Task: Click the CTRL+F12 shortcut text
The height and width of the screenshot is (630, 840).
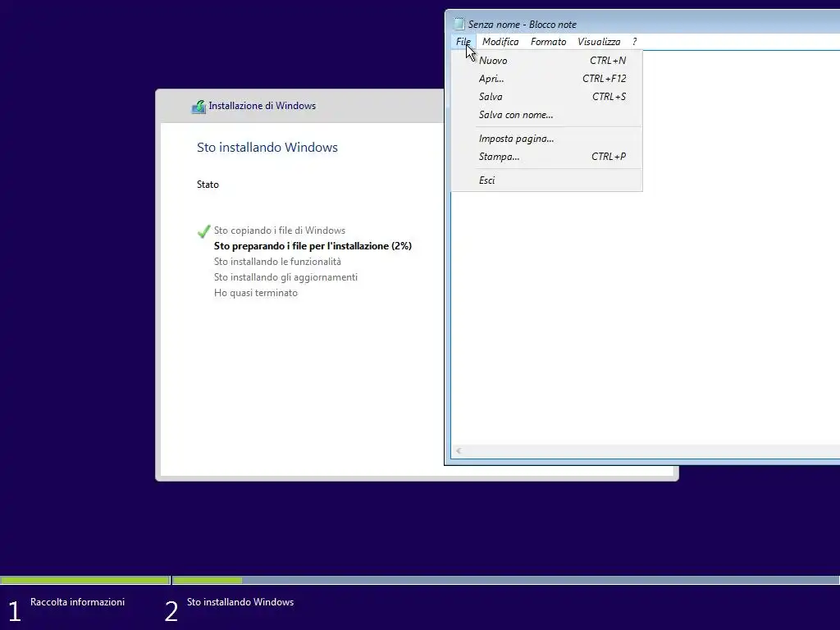Action: pos(605,79)
